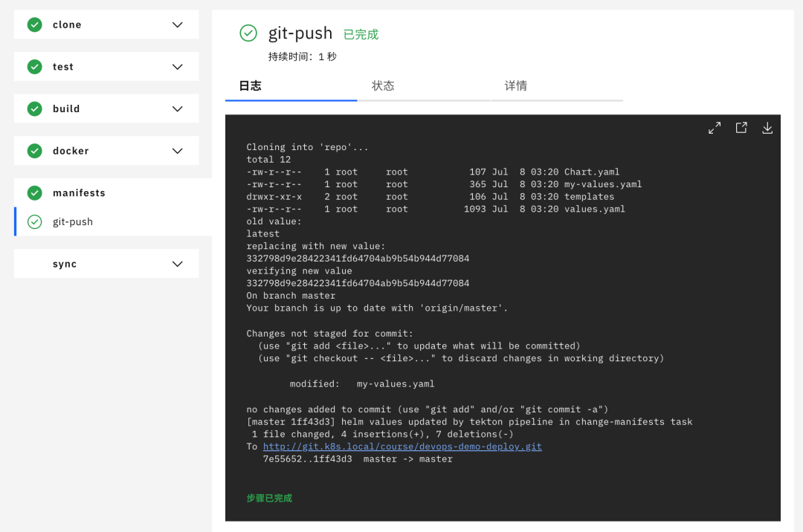Click the 已完成 status text
Screen dimensions: 803x532
tap(361, 34)
